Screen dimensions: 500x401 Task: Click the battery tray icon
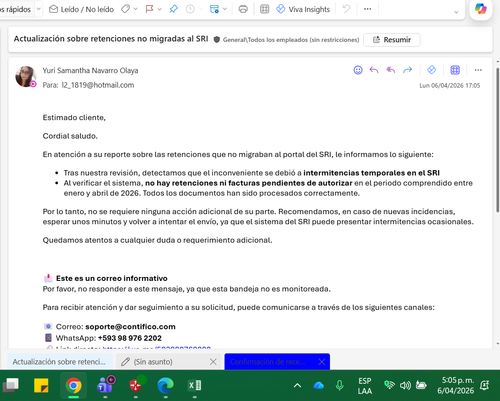pos(421,385)
